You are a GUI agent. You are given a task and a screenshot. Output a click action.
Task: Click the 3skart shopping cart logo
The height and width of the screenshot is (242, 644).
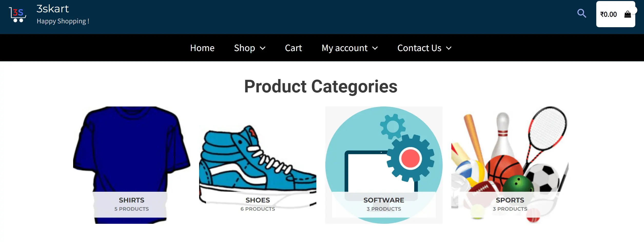pyautogui.click(x=17, y=14)
